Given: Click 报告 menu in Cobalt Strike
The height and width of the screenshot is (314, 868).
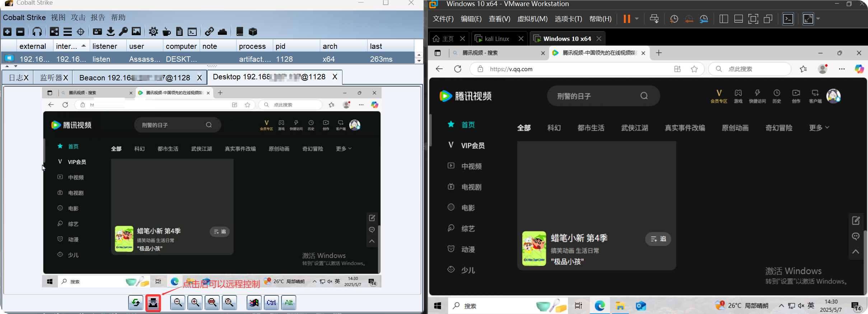Looking at the screenshot, I should click(x=98, y=17).
